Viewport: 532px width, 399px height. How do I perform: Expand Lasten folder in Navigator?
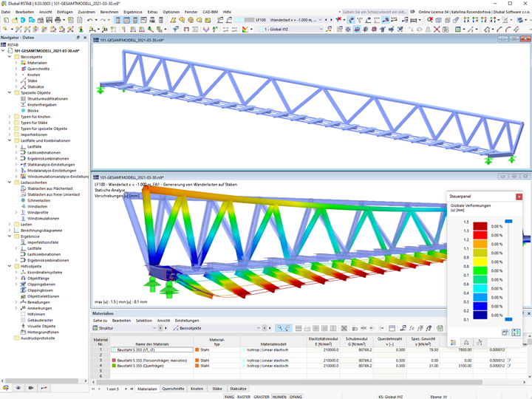(x=10, y=225)
